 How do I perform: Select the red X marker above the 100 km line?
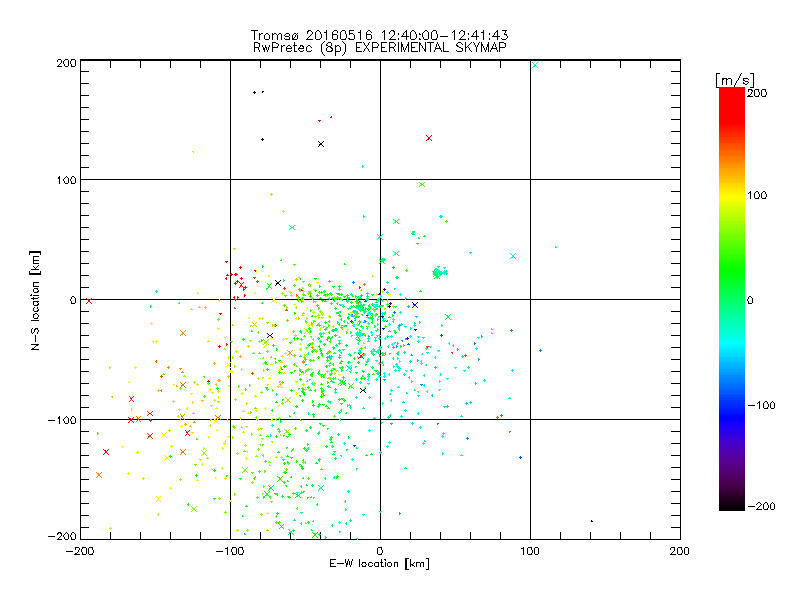click(429, 138)
